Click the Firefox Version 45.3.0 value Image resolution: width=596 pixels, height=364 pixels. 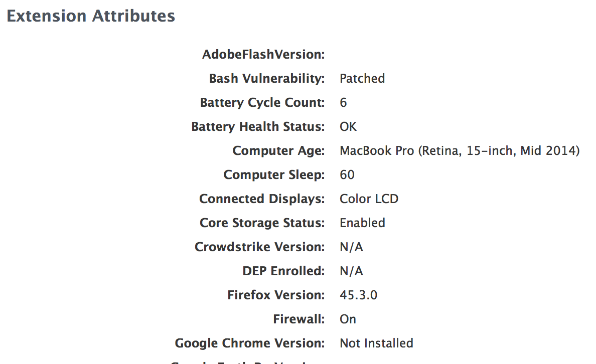(x=358, y=295)
